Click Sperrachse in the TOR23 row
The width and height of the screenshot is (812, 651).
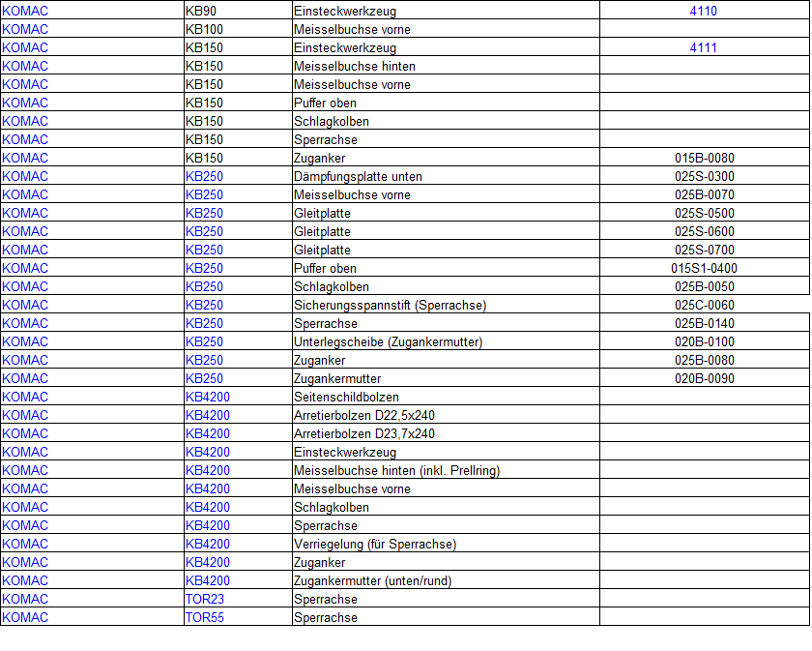tap(326, 599)
